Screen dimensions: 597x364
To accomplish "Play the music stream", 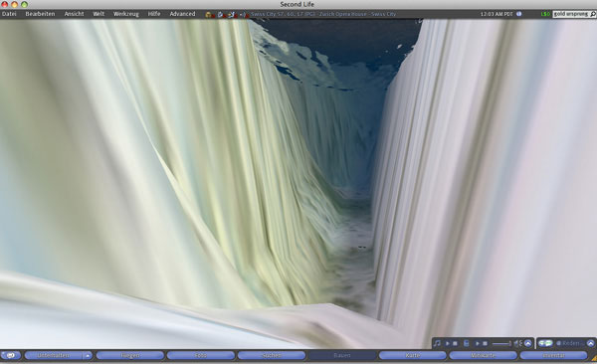I will pos(448,343).
